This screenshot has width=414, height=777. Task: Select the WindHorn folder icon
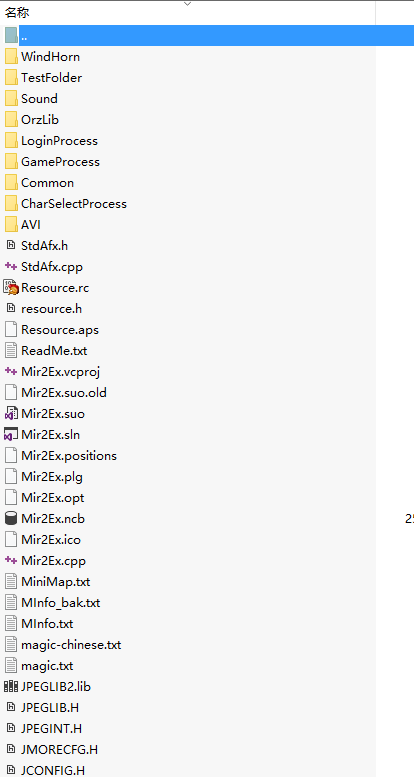(x=11, y=56)
